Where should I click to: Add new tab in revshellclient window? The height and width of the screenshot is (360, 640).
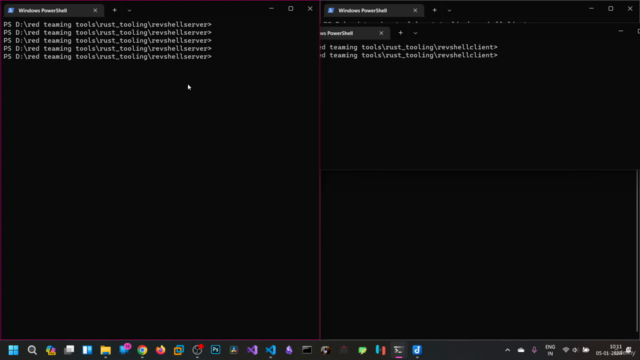(400, 33)
